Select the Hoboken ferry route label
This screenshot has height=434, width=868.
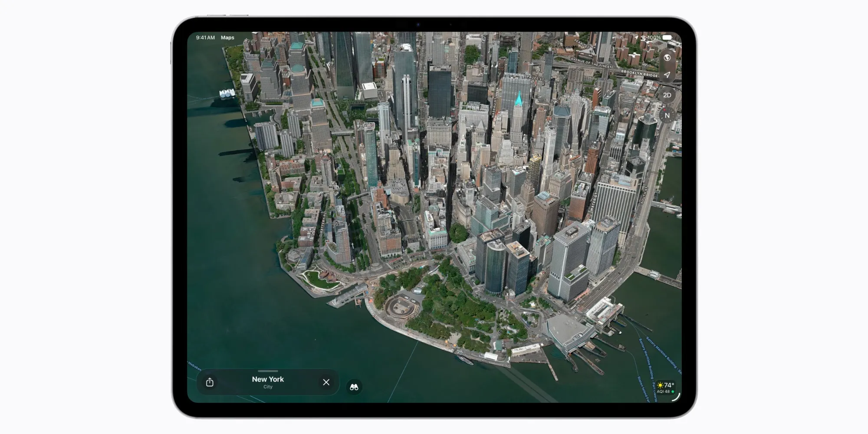click(x=194, y=366)
